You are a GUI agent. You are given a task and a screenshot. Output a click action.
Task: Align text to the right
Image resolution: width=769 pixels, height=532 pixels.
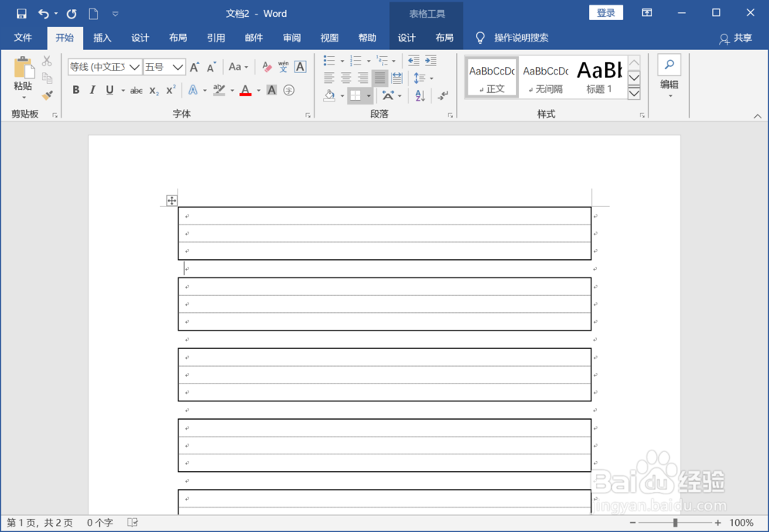pos(363,78)
